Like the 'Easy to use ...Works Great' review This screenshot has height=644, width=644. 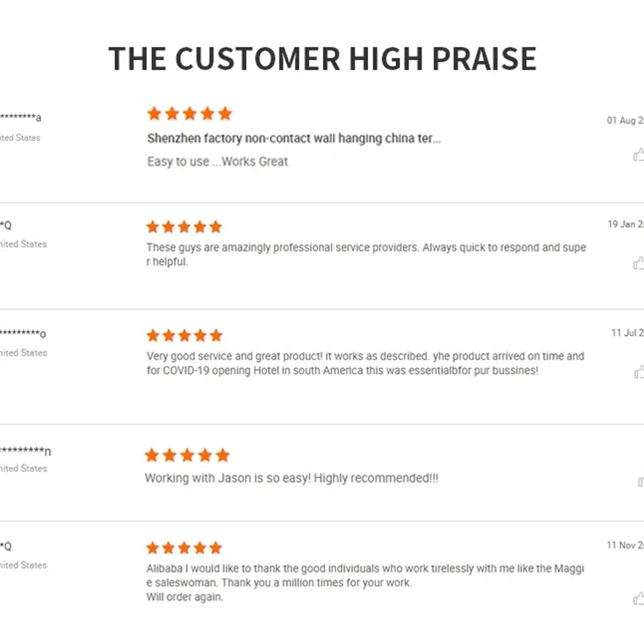coord(638,155)
